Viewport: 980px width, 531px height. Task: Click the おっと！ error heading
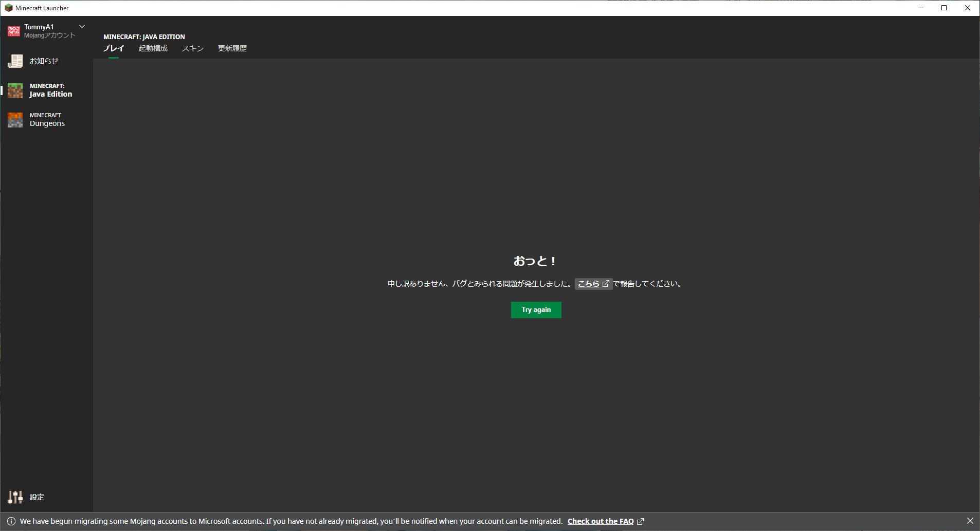point(535,261)
